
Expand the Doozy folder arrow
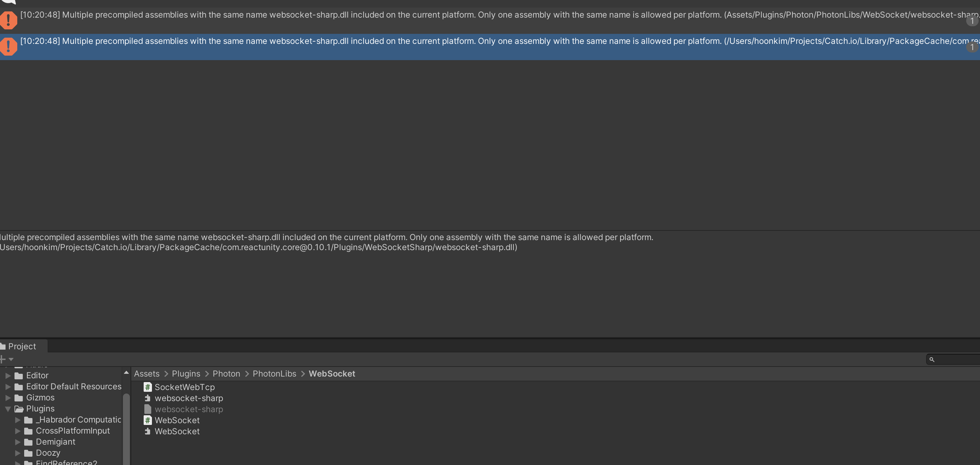(18, 453)
